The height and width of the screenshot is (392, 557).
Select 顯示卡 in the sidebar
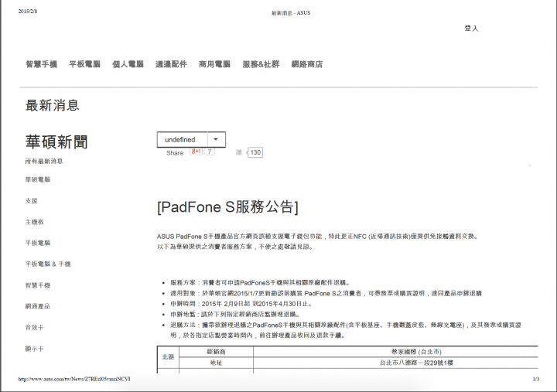pyautogui.click(x=35, y=349)
